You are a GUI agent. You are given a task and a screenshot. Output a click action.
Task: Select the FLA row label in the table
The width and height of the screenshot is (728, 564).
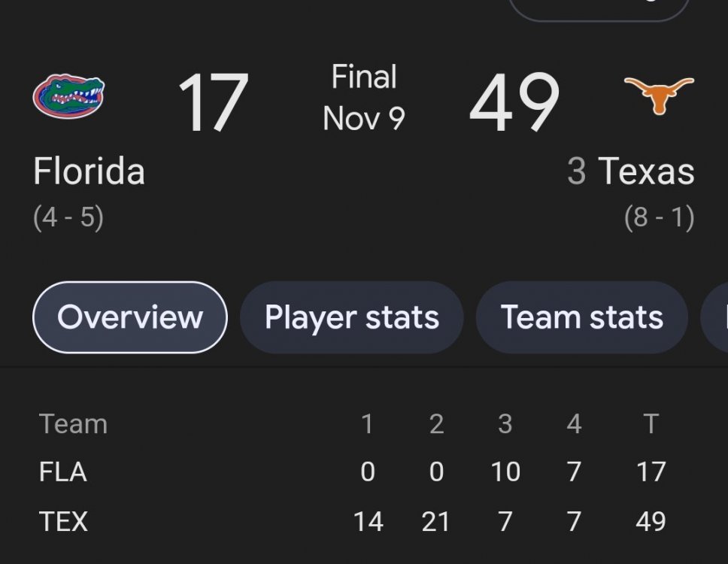tap(63, 472)
